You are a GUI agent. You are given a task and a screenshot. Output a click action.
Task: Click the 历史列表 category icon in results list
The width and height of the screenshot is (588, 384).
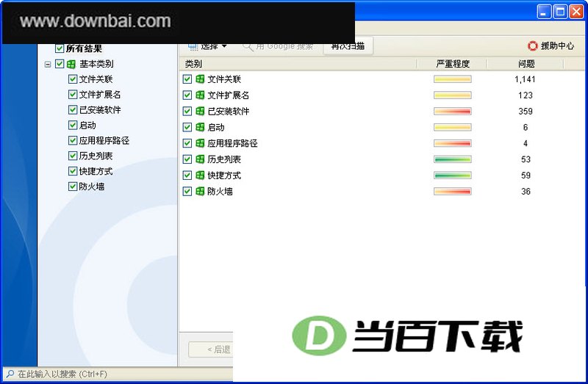(200, 159)
